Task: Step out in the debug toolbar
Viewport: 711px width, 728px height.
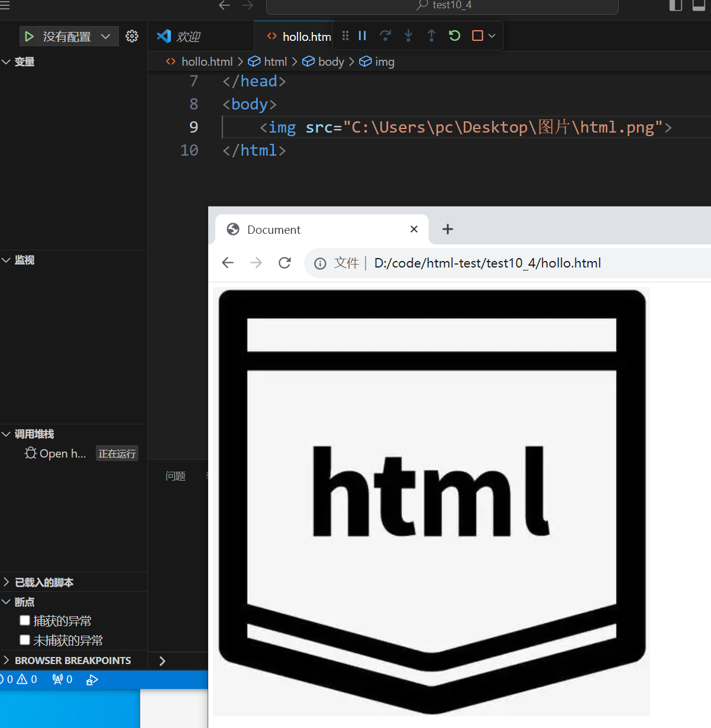Action: tap(431, 36)
